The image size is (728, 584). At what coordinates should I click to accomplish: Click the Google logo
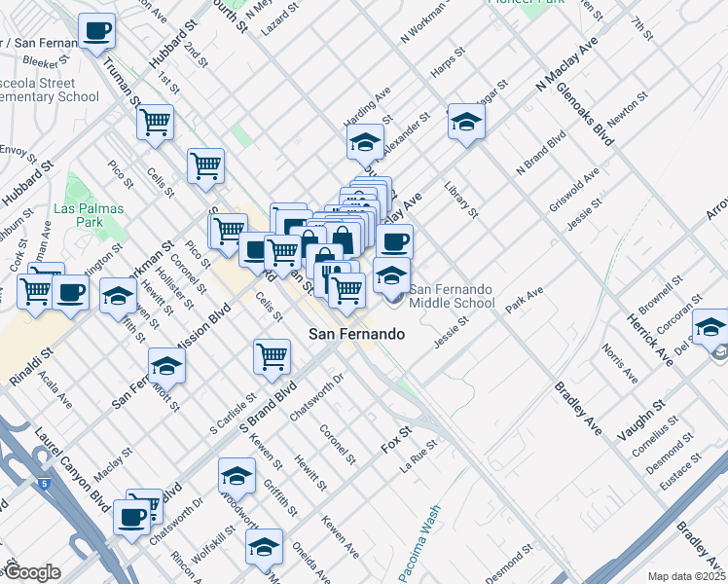tap(32, 572)
